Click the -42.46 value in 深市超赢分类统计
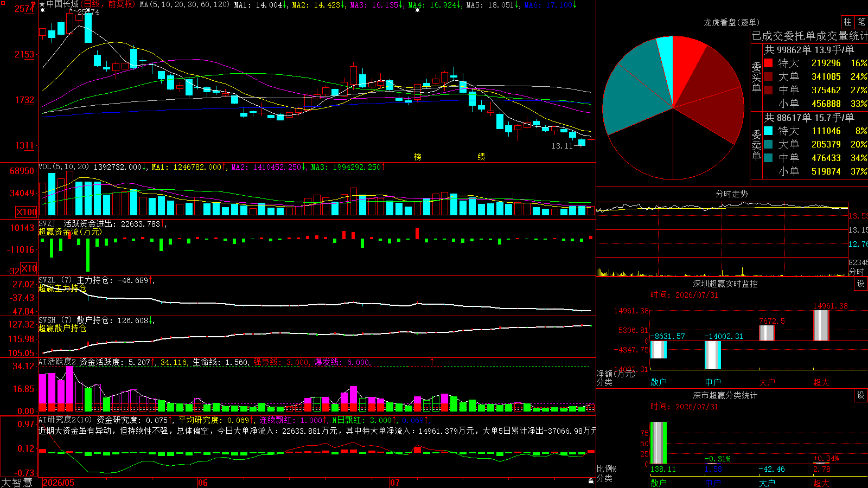The image size is (868, 488). coord(772,469)
